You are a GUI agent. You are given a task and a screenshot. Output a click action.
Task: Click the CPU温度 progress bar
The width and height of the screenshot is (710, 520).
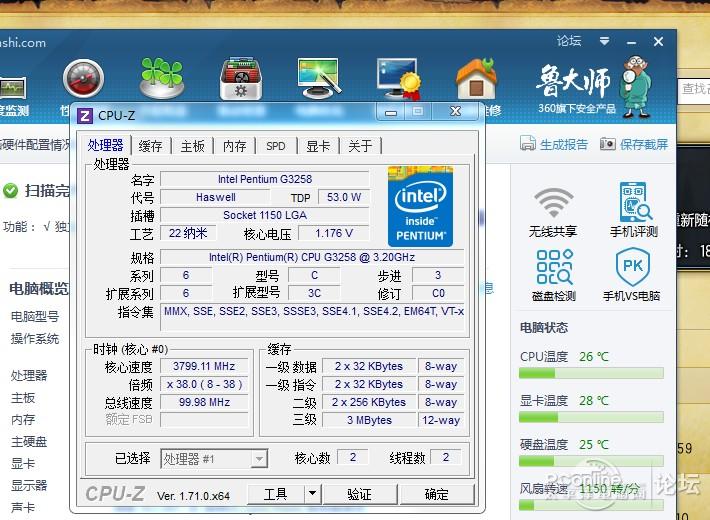pos(591,373)
